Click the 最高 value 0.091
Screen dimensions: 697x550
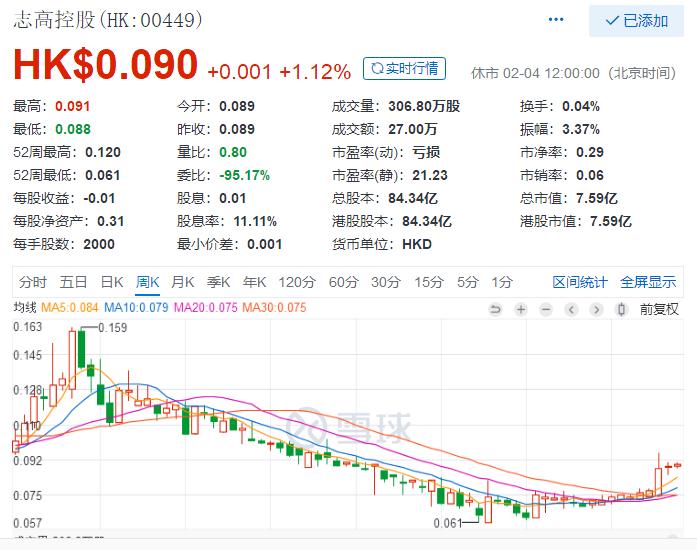[x=72, y=106]
